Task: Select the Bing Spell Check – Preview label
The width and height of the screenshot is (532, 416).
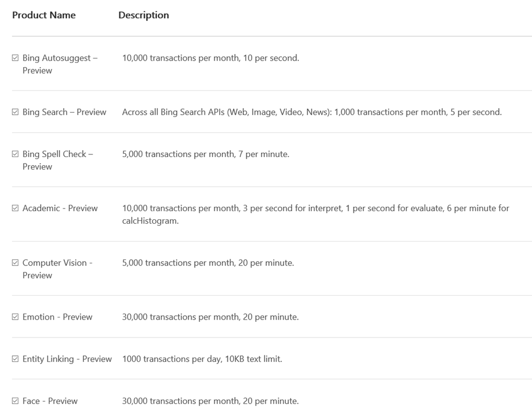Action: [58, 160]
